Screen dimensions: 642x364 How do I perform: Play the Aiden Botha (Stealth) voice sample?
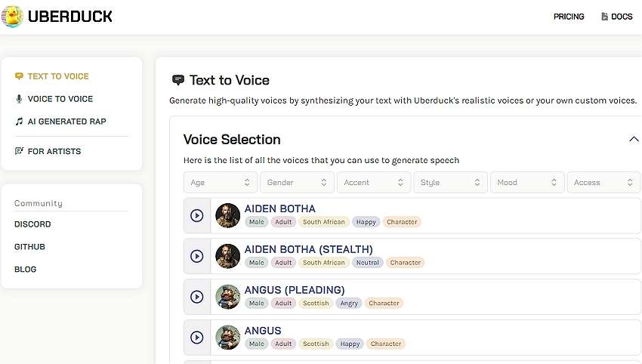[196, 256]
